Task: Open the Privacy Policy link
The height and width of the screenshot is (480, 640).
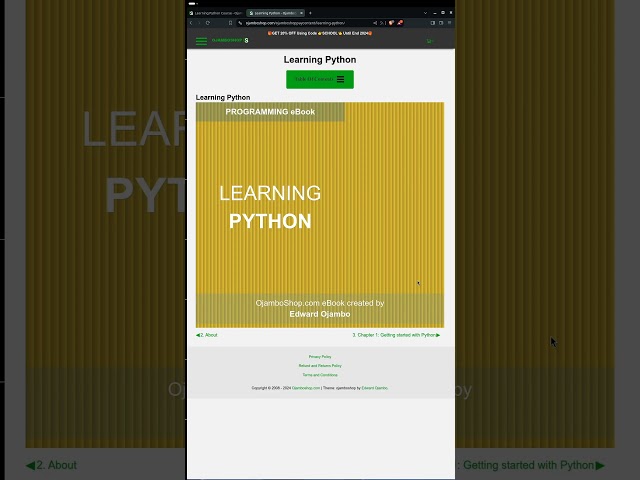Action: (320, 357)
